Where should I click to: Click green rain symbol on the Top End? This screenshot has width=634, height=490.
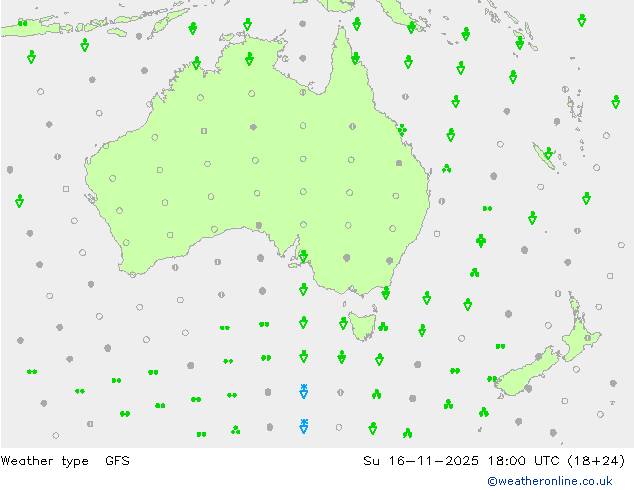249,59
